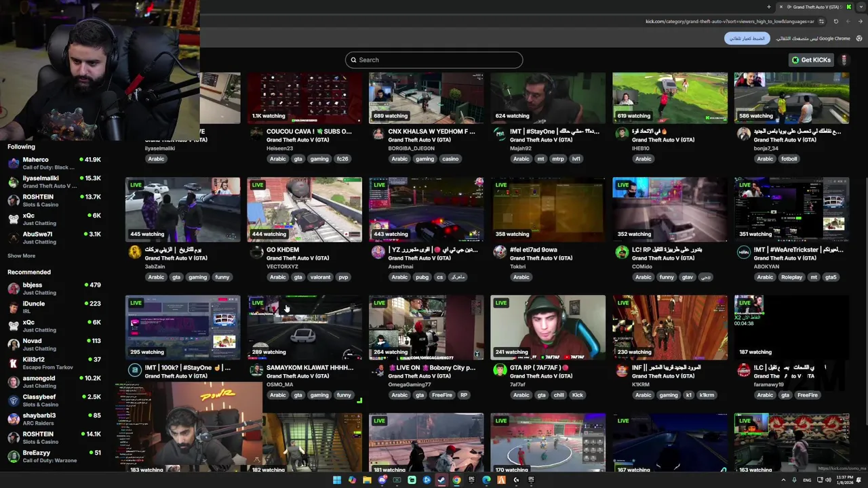The width and height of the screenshot is (868, 488).
Task: Select the Roleplay tag under ABOKYAN
Action: click(791, 277)
